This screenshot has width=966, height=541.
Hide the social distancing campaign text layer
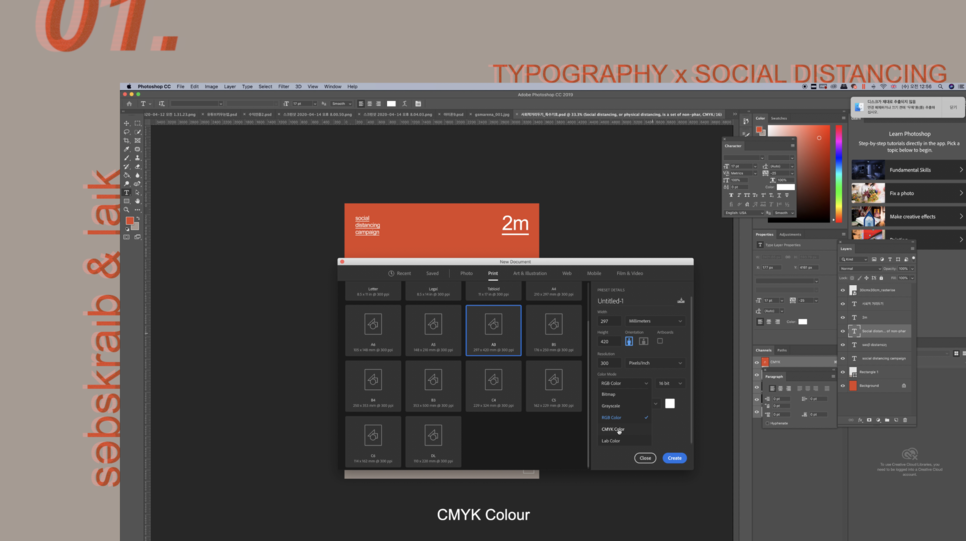click(843, 359)
